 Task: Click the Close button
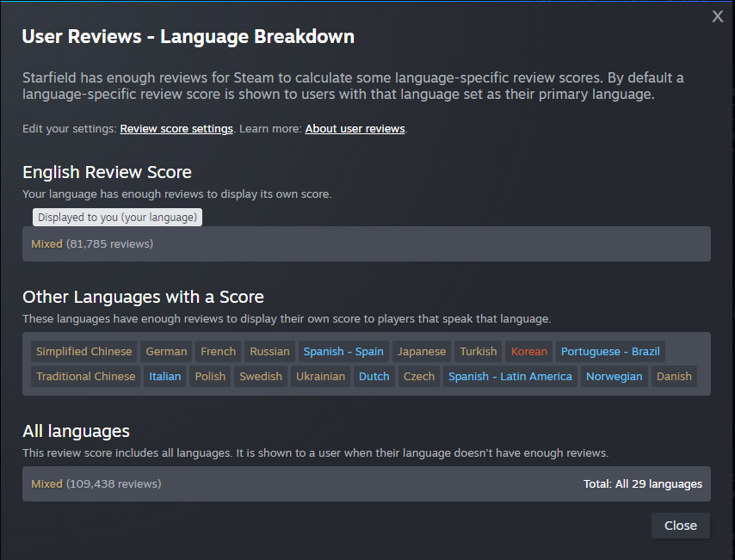tap(680, 526)
